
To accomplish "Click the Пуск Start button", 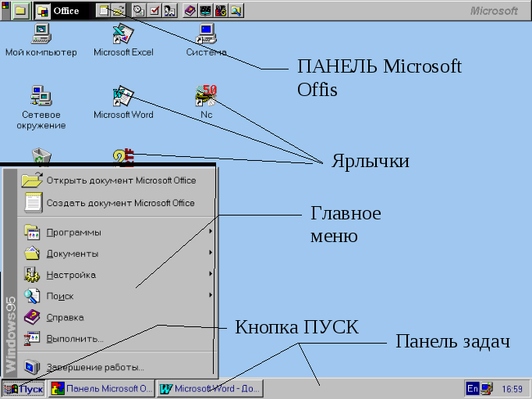I will pos(23,389).
